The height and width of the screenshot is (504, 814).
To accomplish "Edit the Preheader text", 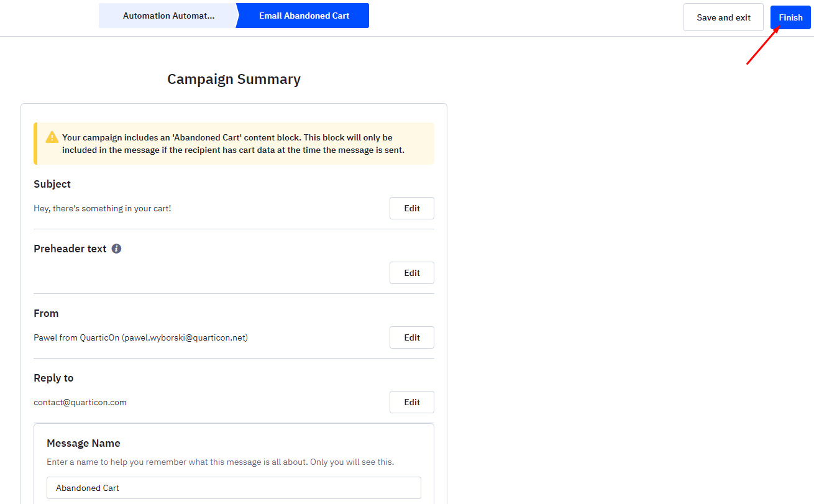I will [x=412, y=273].
